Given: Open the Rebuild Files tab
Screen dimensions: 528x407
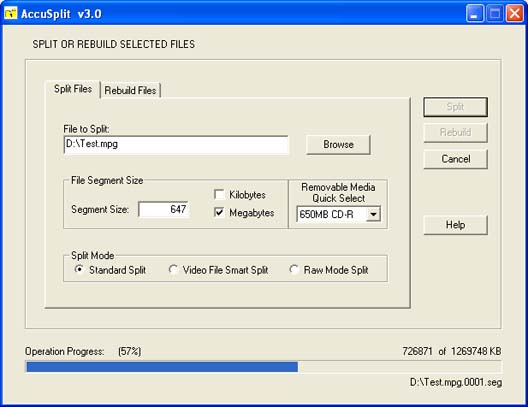Looking at the screenshot, I should 130,90.
